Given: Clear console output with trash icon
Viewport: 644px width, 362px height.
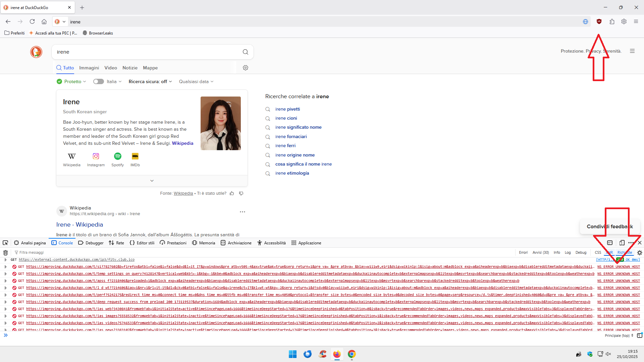Looking at the screenshot, I should point(5,252).
